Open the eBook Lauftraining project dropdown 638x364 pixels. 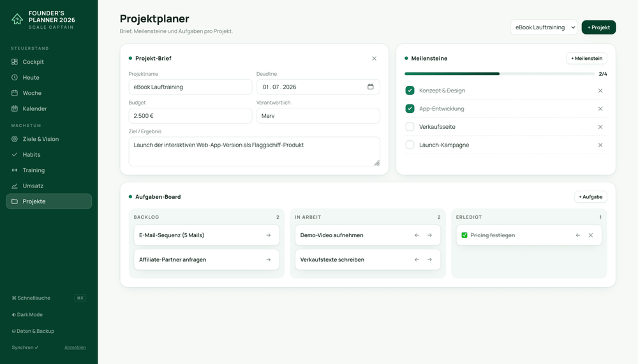tap(544, 27)
